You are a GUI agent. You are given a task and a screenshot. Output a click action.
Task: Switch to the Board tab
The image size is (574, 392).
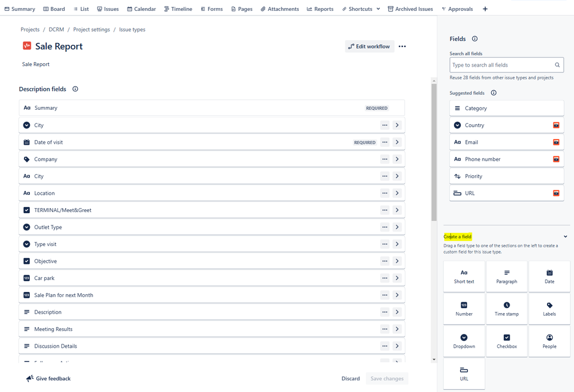tap(54, 9)
